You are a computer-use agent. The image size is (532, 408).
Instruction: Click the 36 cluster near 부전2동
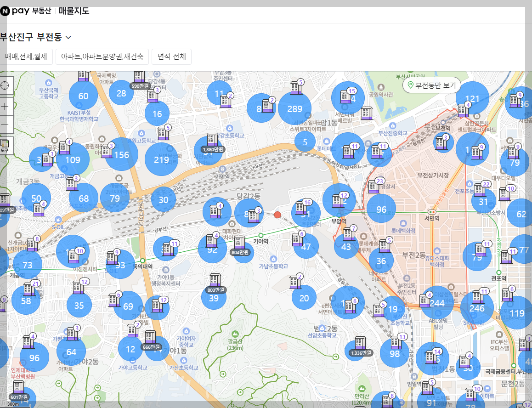[x=381, y=261]
